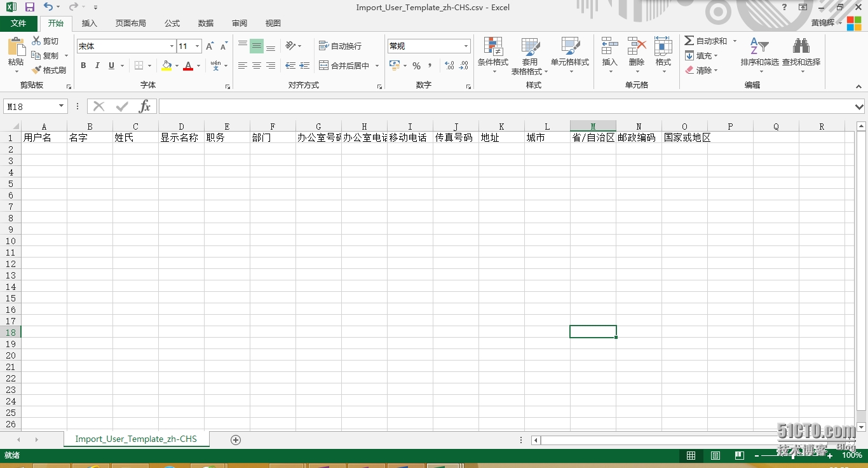Open the Conditional Formatting icon
868x468 pixels.
493,47
